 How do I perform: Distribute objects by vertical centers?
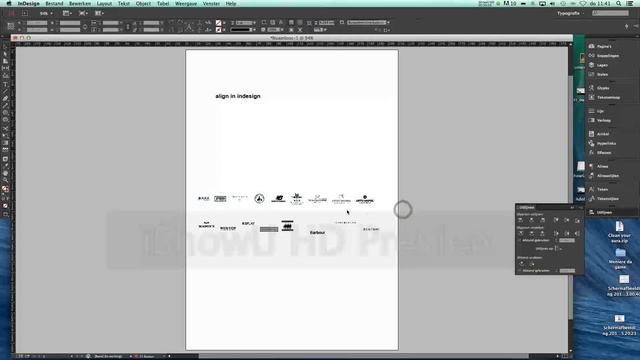click(x=531, y=233)
